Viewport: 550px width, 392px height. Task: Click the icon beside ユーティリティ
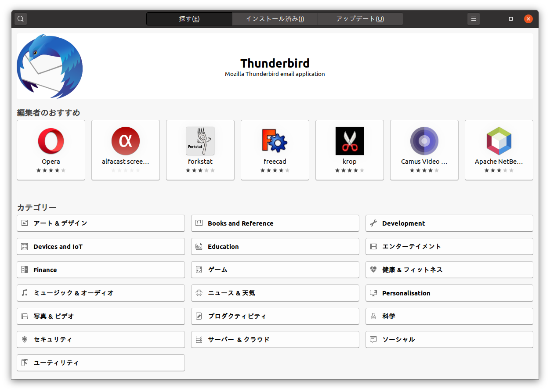(25, 363)
